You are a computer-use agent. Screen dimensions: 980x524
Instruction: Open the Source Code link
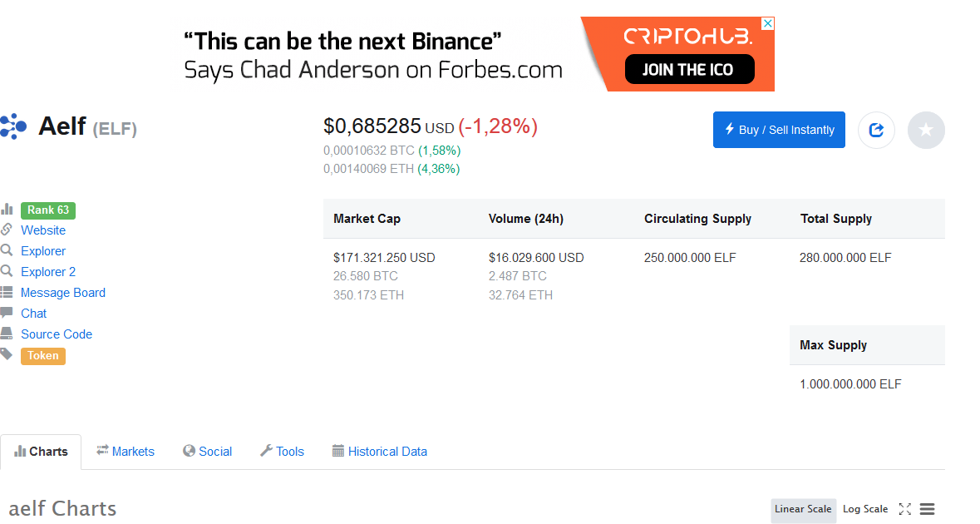[x=57, y=334]
